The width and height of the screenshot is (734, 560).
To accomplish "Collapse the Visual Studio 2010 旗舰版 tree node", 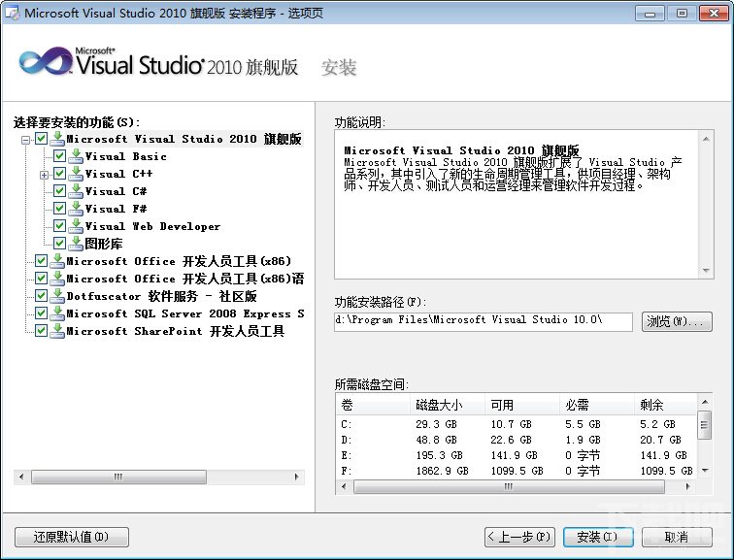I will pos(26,140).
